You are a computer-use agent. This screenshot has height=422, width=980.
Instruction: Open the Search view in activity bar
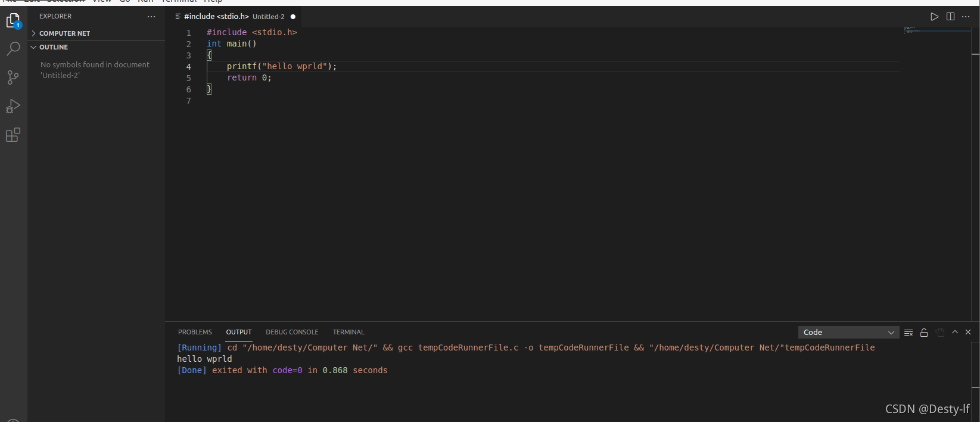13,48
